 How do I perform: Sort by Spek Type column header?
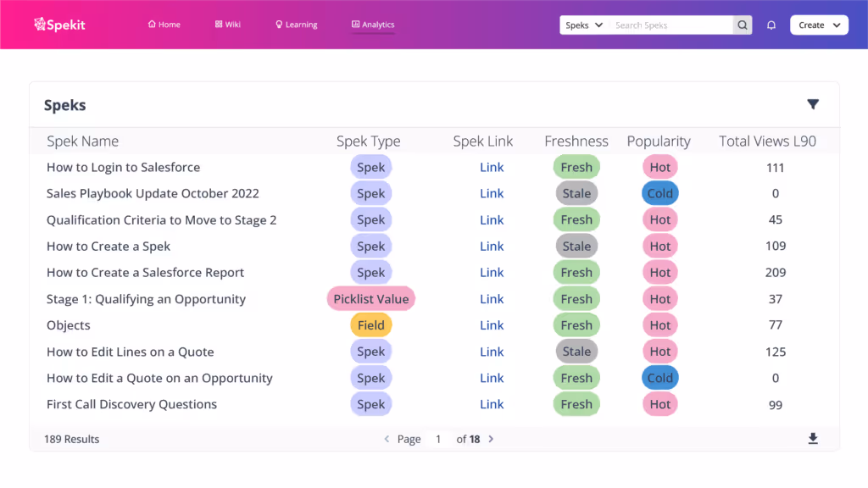click(x=368, y=141)
